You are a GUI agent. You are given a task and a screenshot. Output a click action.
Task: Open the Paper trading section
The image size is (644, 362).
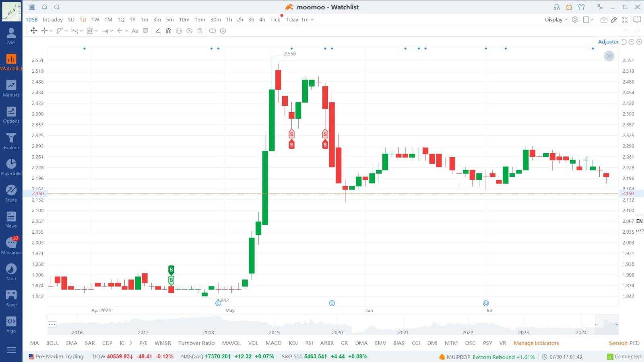pos(11,298)
